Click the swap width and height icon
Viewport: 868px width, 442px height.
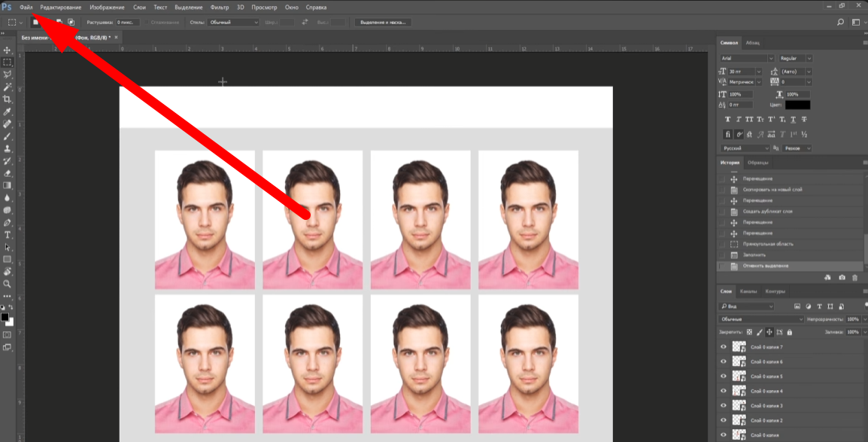[x=305, y=22]
